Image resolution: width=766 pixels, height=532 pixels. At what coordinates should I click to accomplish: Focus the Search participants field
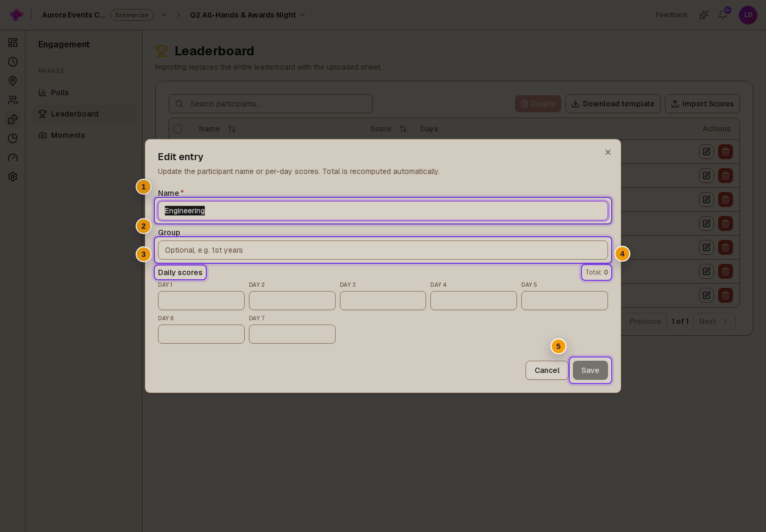[271, 104]
